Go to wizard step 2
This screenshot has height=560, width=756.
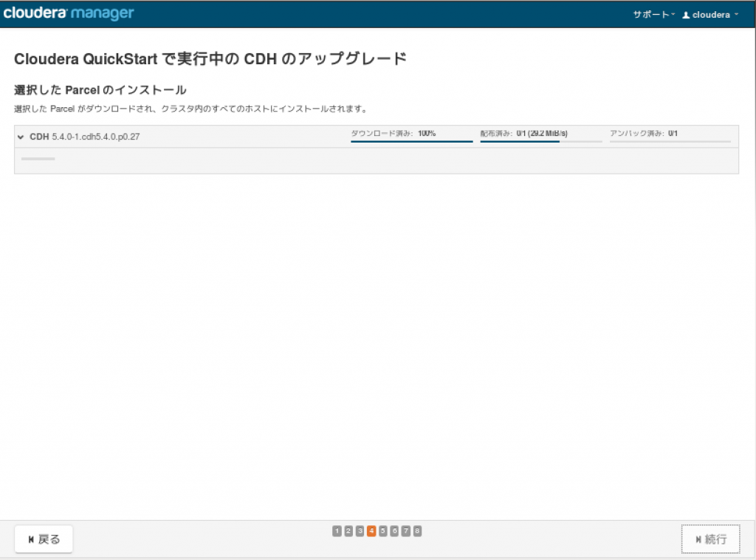348,531
